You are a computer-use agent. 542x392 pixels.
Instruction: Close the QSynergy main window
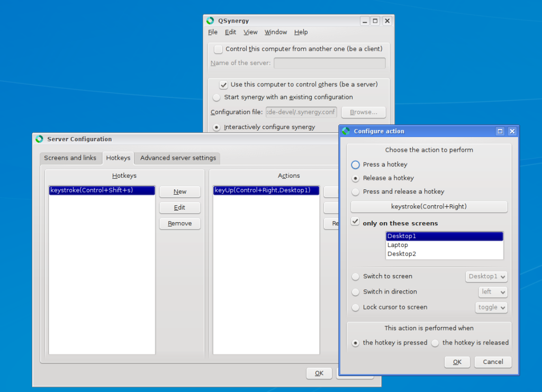click(x=387, y=21)
